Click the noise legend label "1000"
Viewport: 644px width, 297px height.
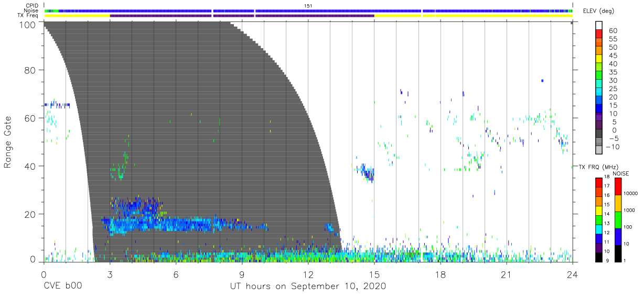630,210
